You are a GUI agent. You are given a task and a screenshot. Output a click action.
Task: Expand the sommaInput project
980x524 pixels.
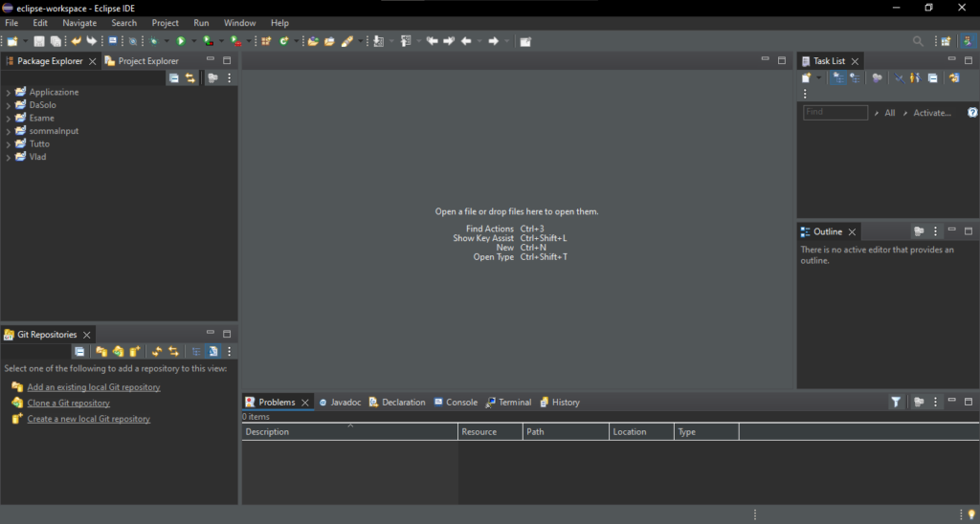[8, 132]
